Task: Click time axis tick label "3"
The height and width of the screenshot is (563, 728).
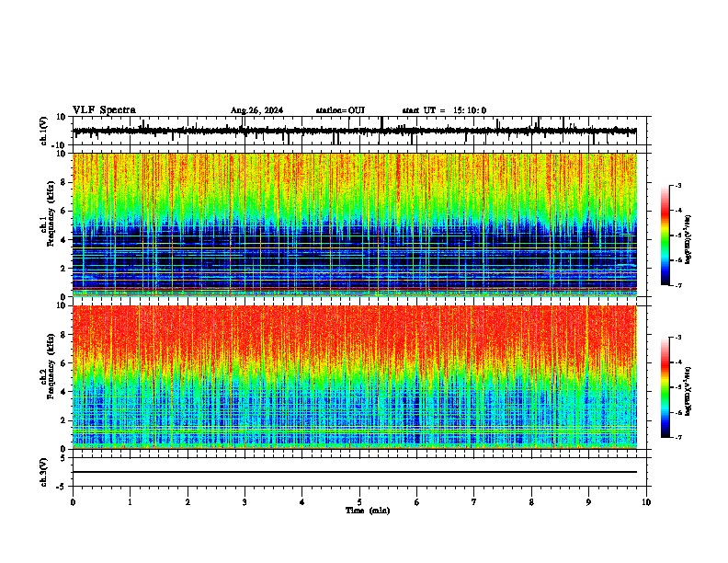Action: pyautogui.click(x=245, y=502)
